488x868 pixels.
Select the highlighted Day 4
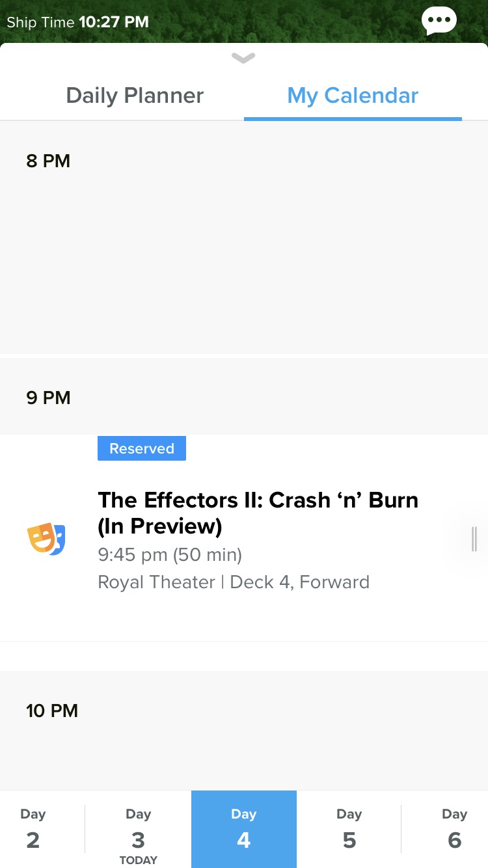(x=243, y=829)
